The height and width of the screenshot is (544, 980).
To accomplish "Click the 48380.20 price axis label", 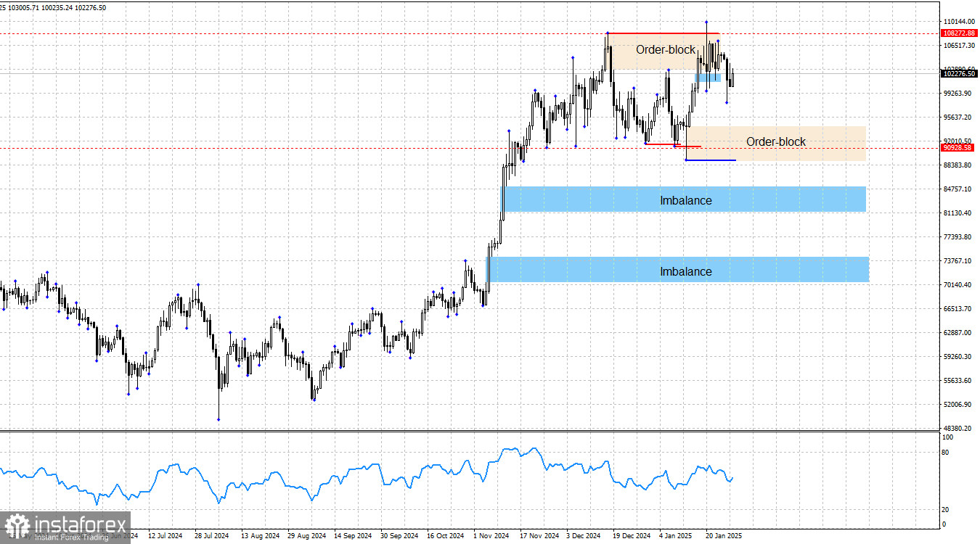I will (958, 429).
